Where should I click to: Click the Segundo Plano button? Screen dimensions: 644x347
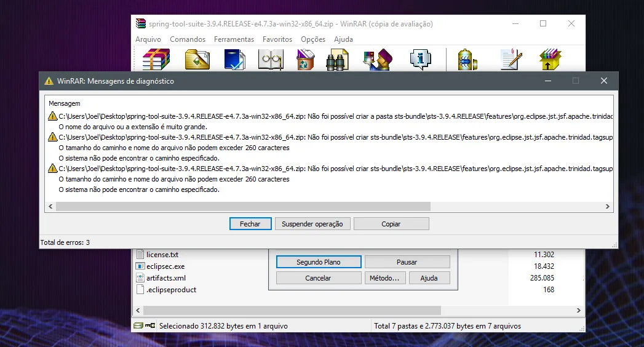tap(319, 262)
